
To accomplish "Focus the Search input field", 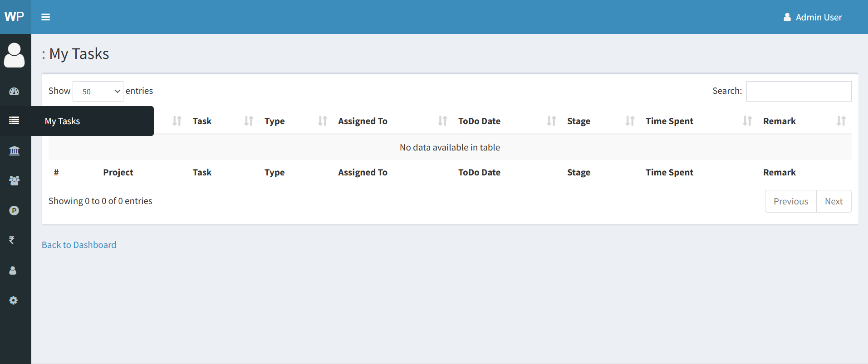I will [799, 91].
